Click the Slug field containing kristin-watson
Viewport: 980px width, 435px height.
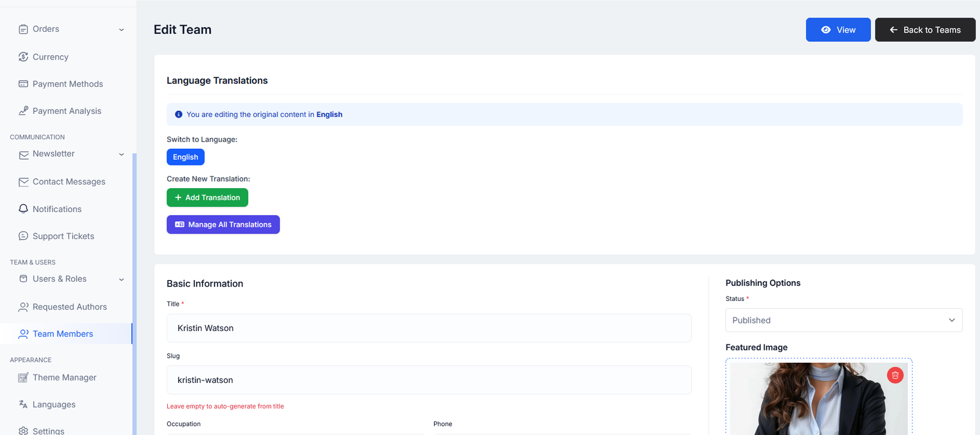point(429,380)
